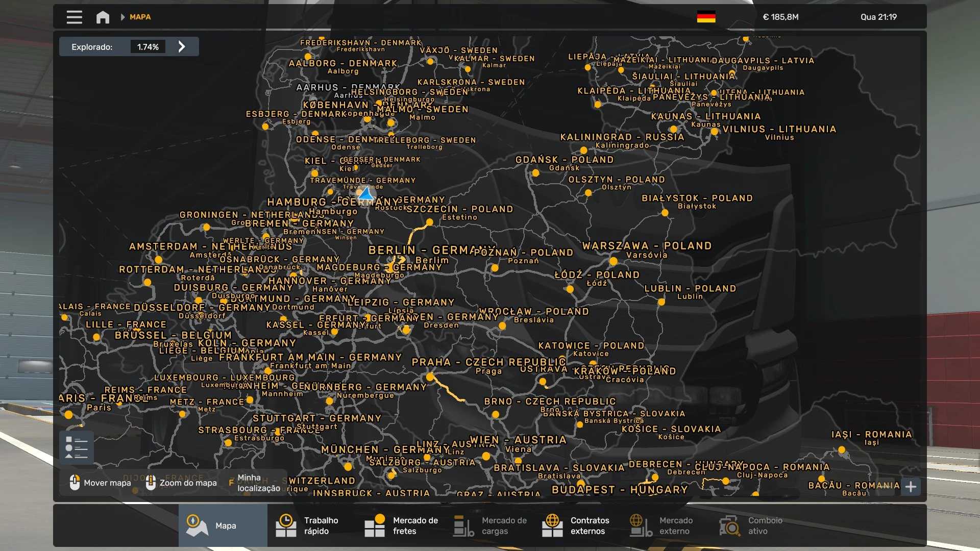
Task: Go to home screen icon
Action: 103,17
